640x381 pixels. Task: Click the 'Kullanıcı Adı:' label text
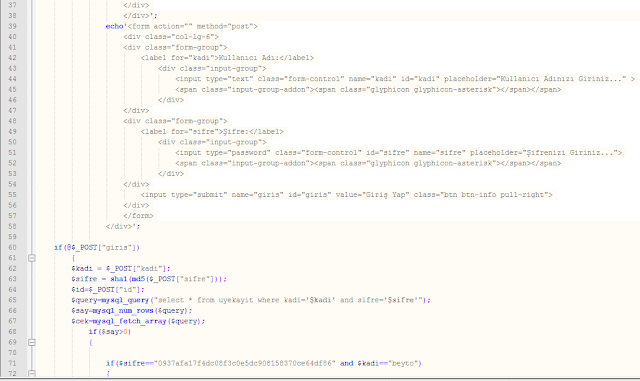(x=249, y=58)
